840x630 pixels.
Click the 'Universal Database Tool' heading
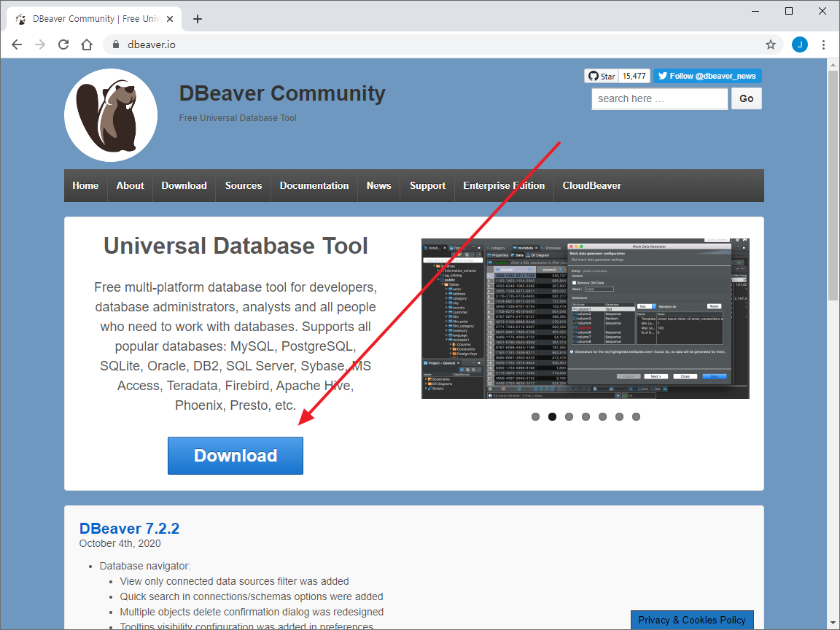[x=236, y=246]
